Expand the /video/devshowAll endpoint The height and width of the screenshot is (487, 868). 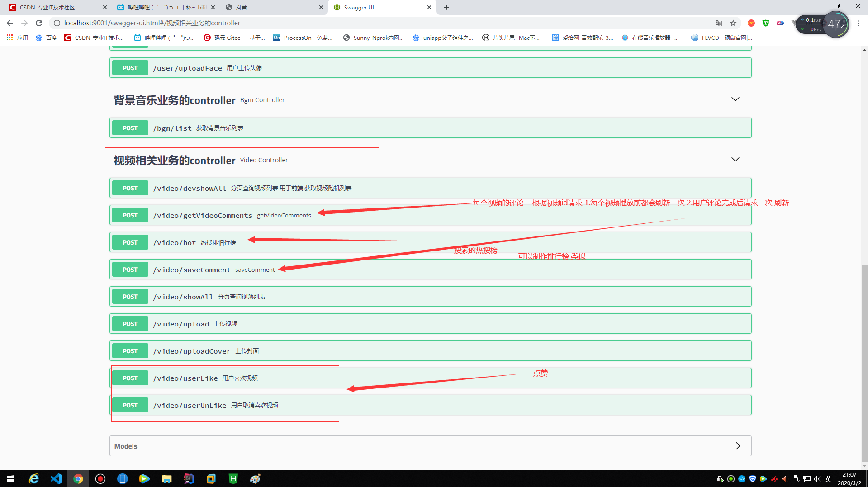tap(430, 188)
